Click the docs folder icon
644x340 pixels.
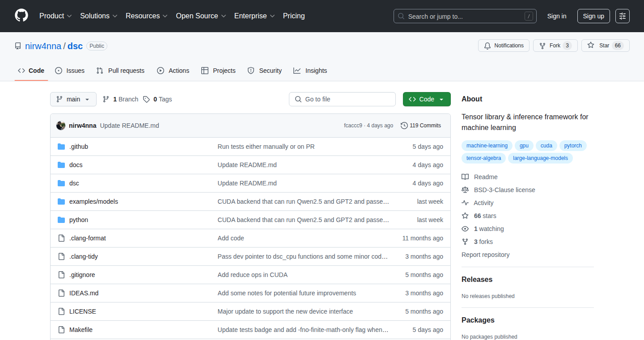(61, 165)
